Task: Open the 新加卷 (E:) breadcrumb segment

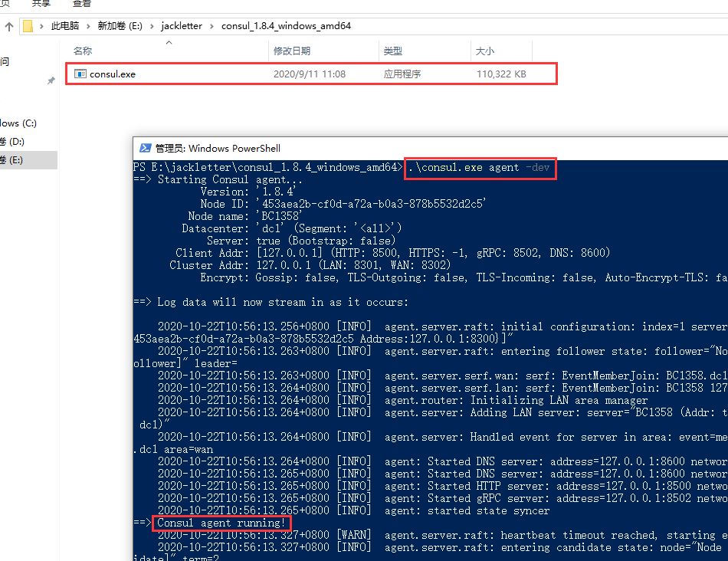Action: pos(120,26)
